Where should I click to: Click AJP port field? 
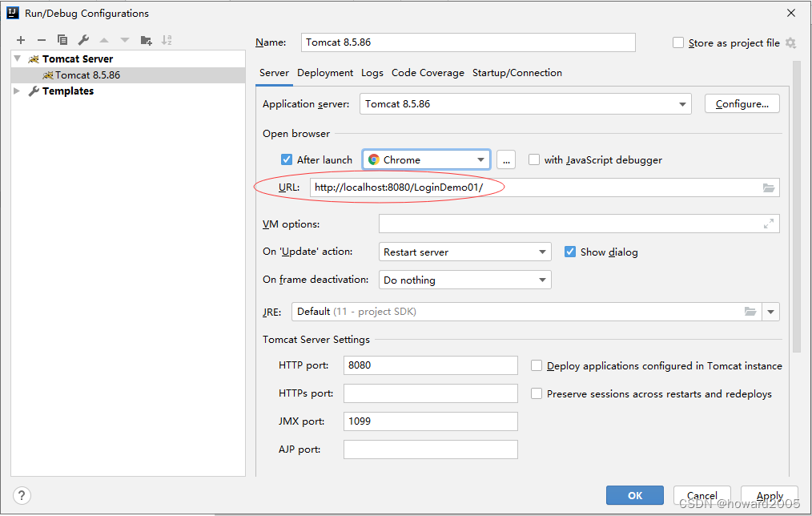[430, 449]
